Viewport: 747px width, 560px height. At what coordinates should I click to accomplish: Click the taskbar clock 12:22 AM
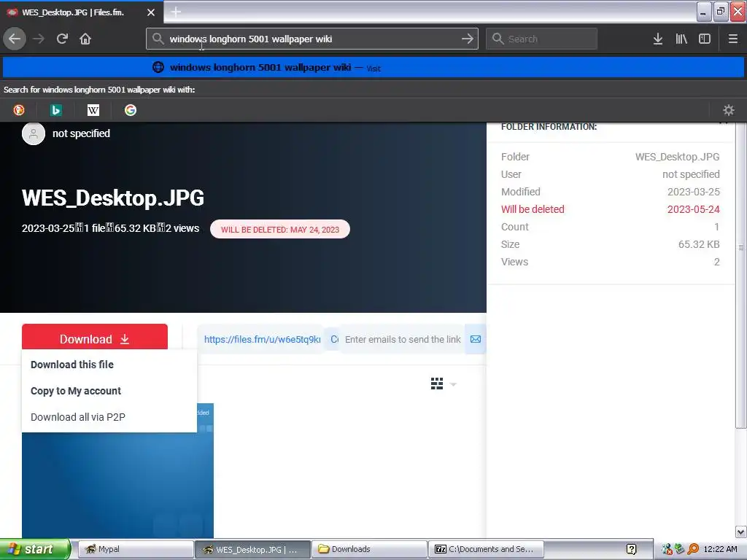coord(720,549)
